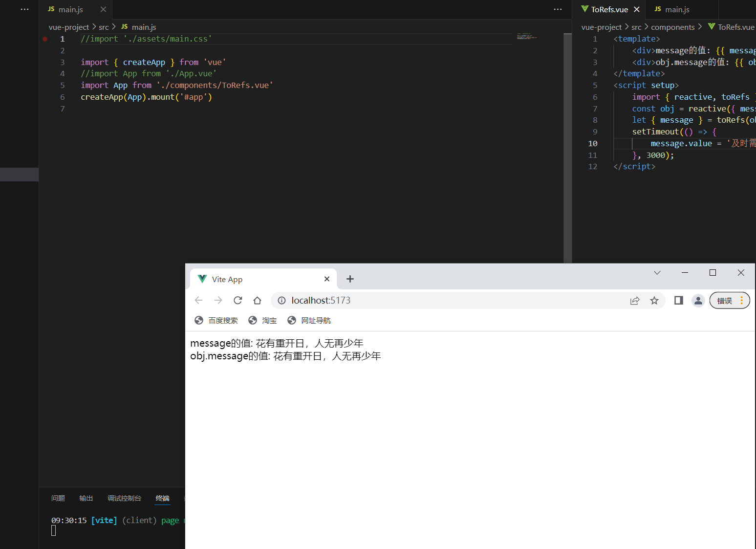Screen dimensions: 756x549
Task: Bookmark this page with the star icon
Action: 654,301
